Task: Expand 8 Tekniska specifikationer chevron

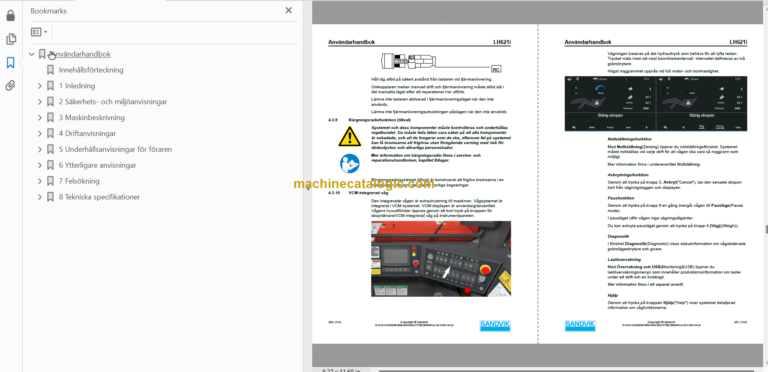Action: point(40,197)
